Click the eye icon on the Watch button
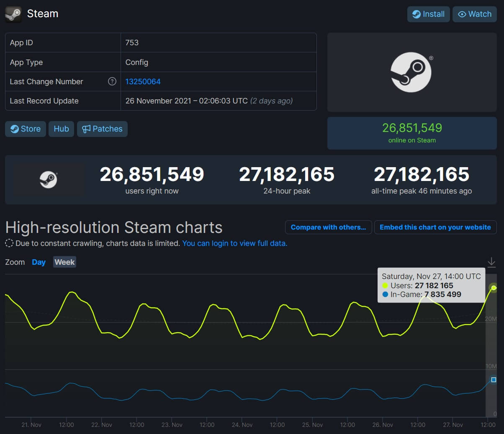The image size is (504, 434). point(463,14)
